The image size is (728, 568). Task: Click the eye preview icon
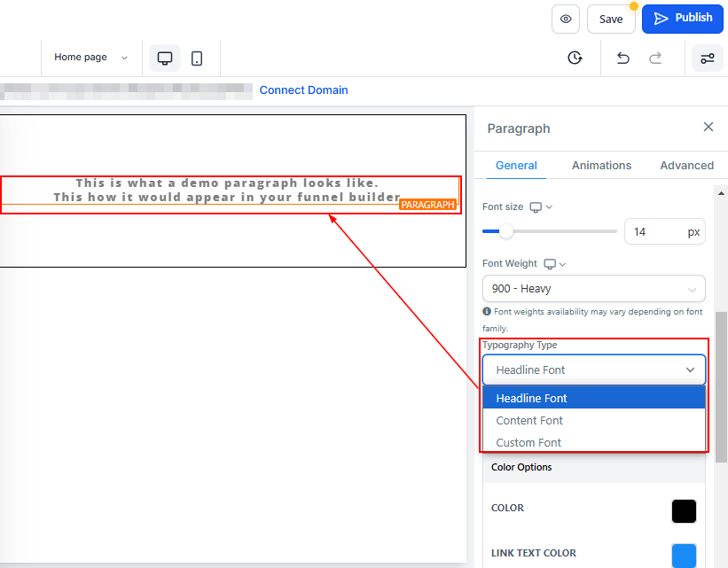pyautogui.click(x=566, y=19)
